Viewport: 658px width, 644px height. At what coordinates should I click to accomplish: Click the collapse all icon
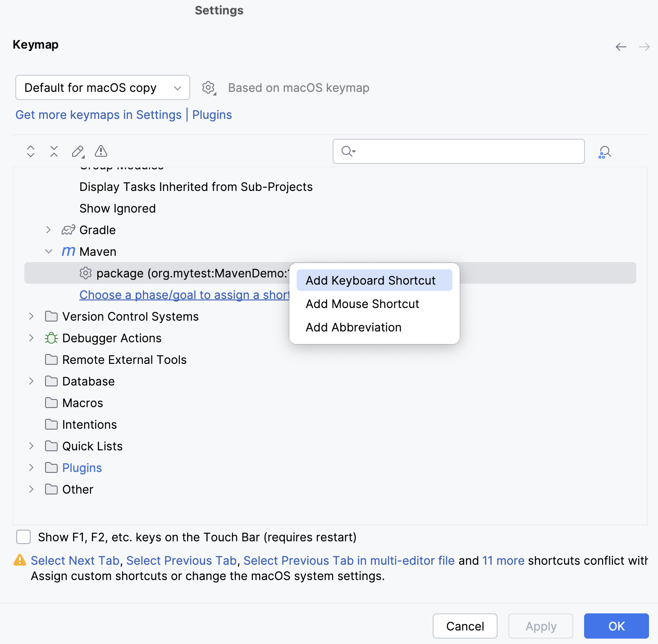pyautogui.click(x=54, y=151)
